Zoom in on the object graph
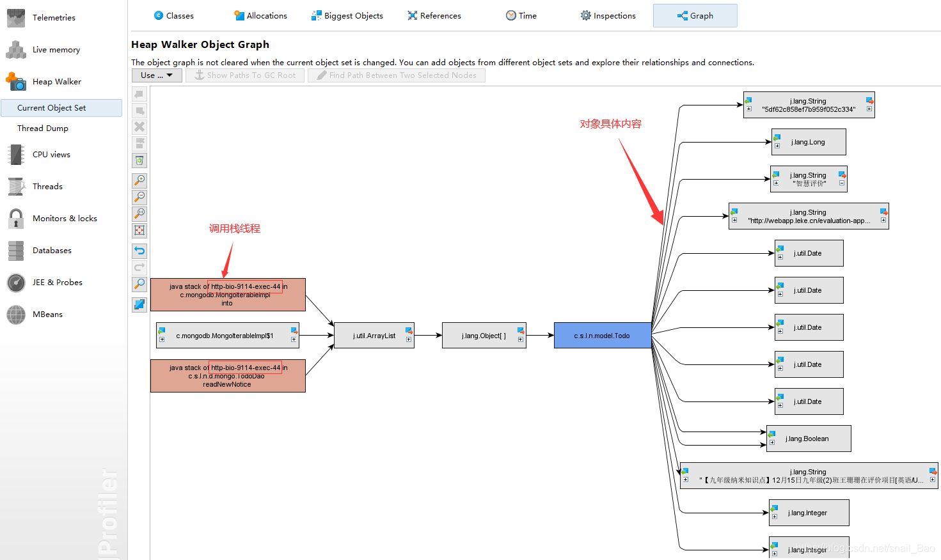 pyautogui.click(x=139, y=180)
